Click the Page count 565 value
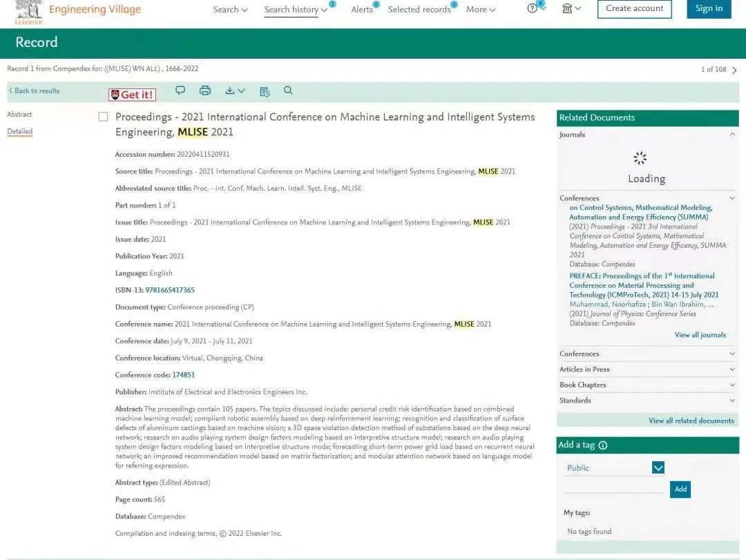746x560 pixels. pyautogui.click(x=160, y=499)
